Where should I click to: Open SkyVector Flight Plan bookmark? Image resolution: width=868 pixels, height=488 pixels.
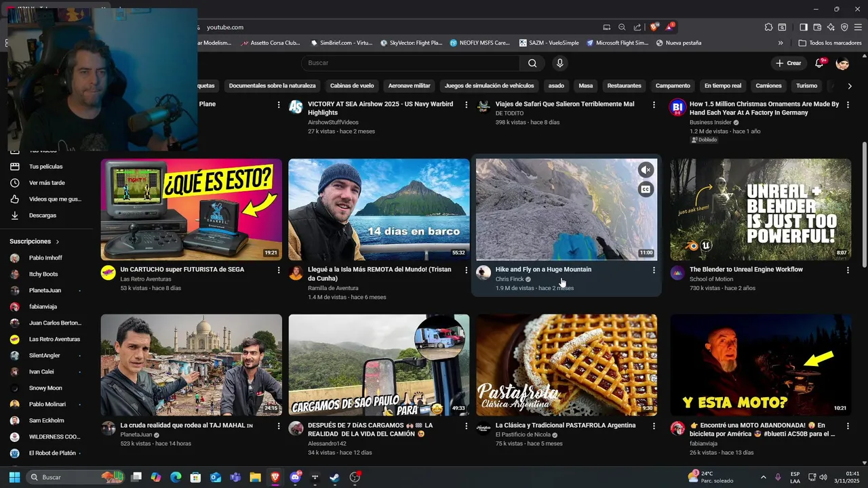(412, 43)
